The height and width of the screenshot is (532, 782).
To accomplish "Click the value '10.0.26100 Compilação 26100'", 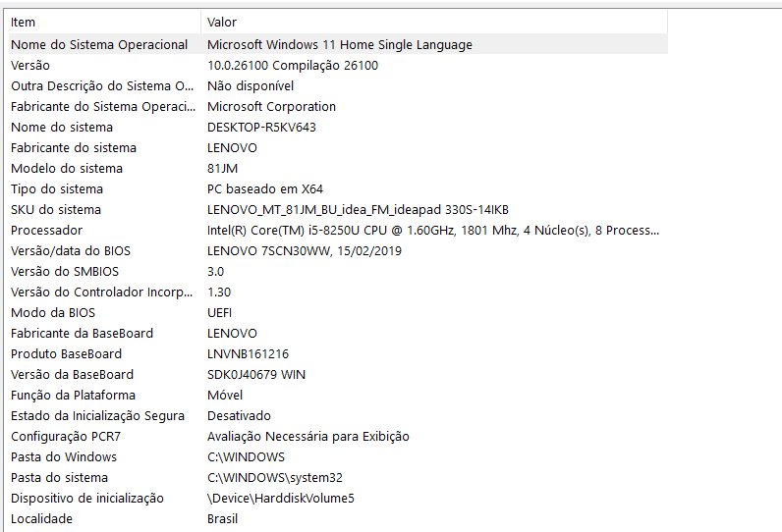I will click(x=293, y=65).
